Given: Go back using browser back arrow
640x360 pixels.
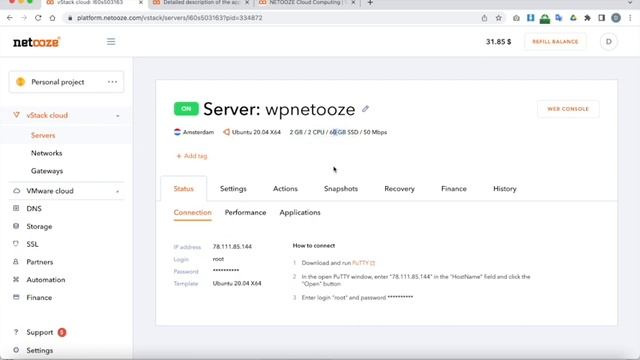Looking at the screenshot, I should click(x=10, y=18).
